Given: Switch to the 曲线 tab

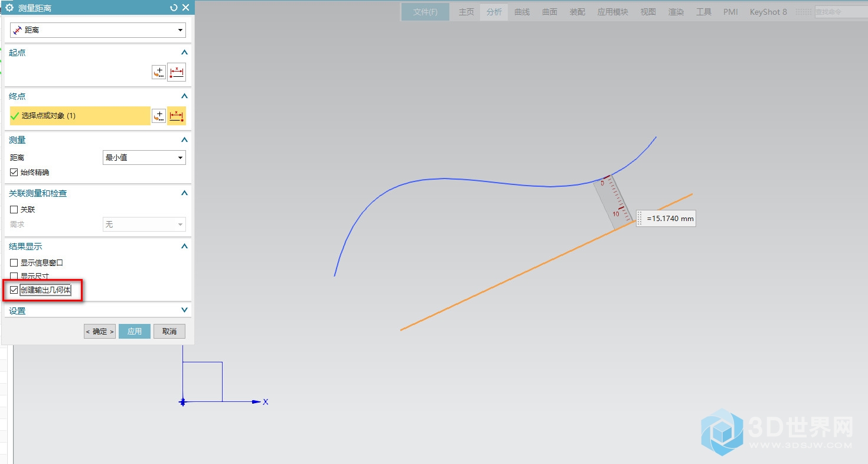Looking at the screenshot, I should click(x=522, y=12).
